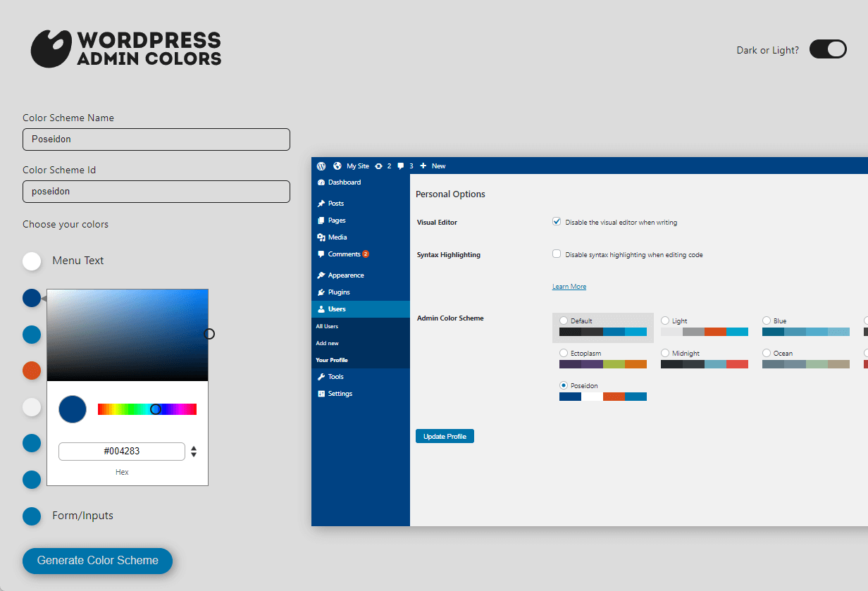The width and height of the screenshot is (868, 591).
Task: Open 'Your Profile' in the Users submenu
Action: coord(331,359)
